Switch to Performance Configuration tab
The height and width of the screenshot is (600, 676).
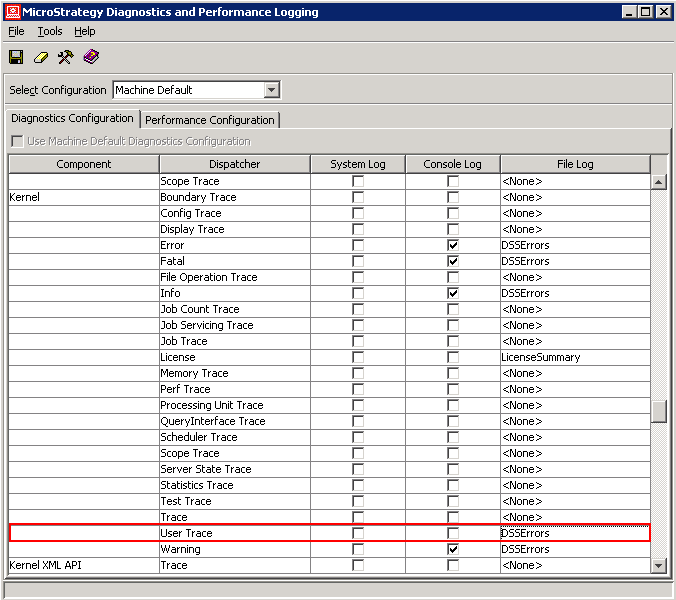pyautogui.click(x=210, y=120)
